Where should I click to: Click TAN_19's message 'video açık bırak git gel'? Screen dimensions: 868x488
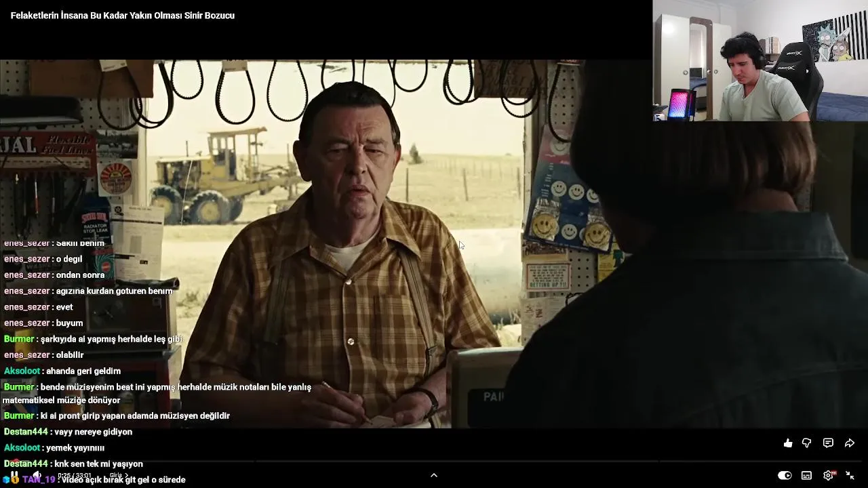click(124, 480)
